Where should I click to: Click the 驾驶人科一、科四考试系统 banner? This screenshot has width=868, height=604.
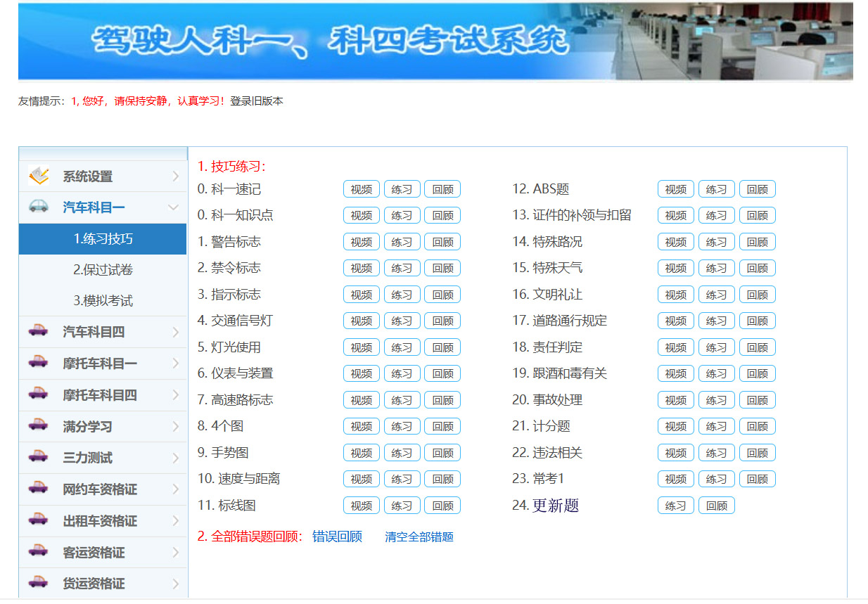435,41
